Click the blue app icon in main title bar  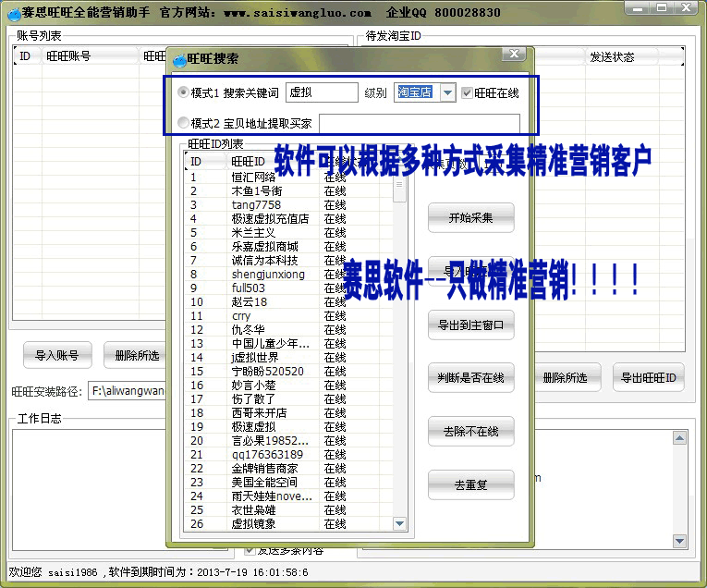pos(14,14)
